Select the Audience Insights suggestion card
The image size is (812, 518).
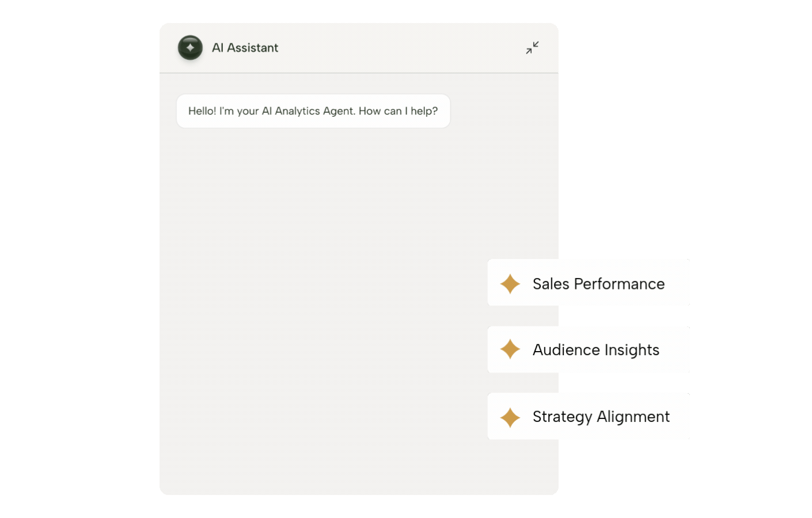tap(588, 350)
